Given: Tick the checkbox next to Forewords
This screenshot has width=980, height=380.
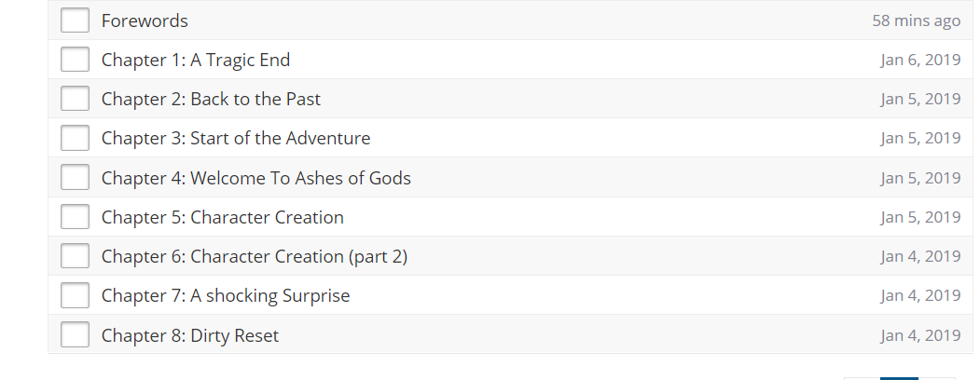Looking at the screenshot, I should [75, 20].
